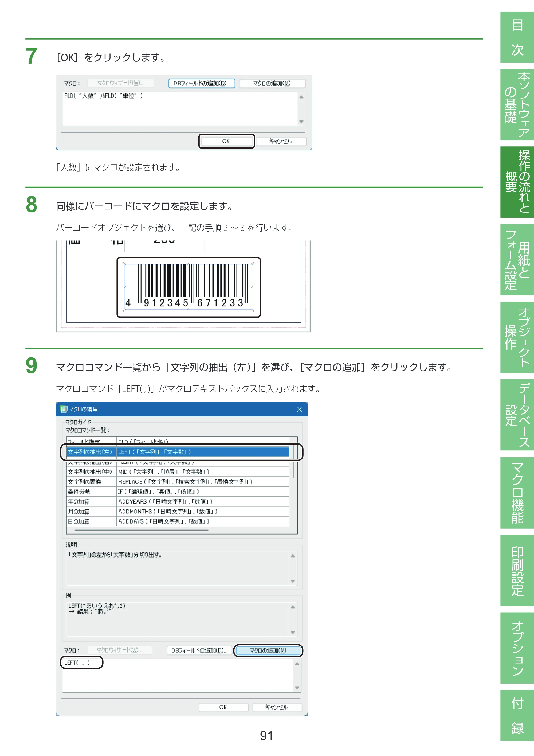Image resolution: width=534 pixels, height=756 pixels.
Task: Open the 印刷設定 side tab
Action: pyautogui.click(x=517, y=570)
